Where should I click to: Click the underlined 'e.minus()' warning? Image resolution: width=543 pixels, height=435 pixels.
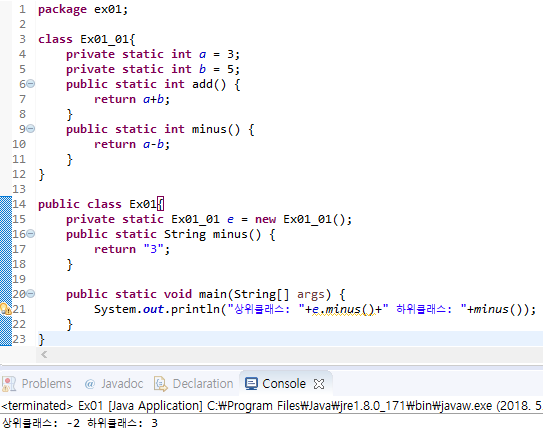coord(343,309)
